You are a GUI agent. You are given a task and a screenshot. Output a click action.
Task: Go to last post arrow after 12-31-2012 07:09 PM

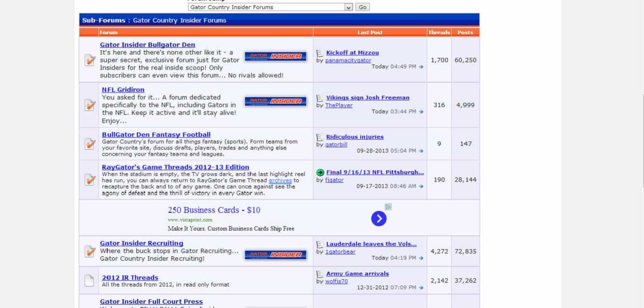coord(421,288)
